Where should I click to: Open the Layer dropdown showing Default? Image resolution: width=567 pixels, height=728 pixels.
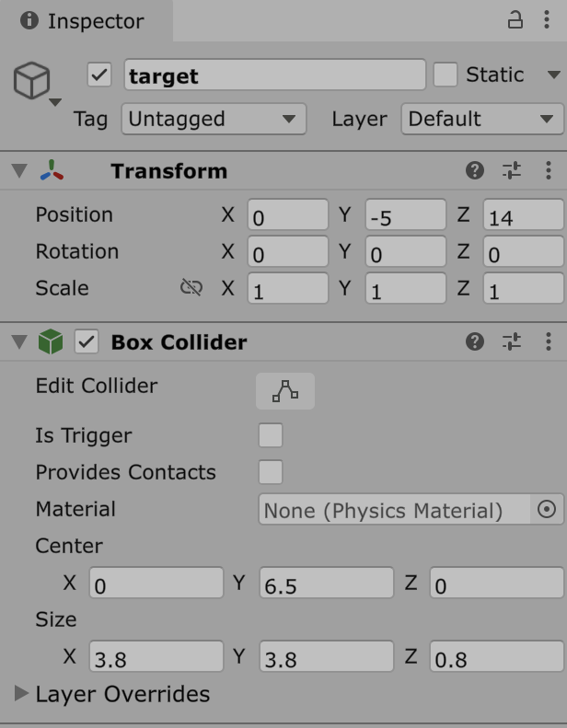(x=483, y=119)
